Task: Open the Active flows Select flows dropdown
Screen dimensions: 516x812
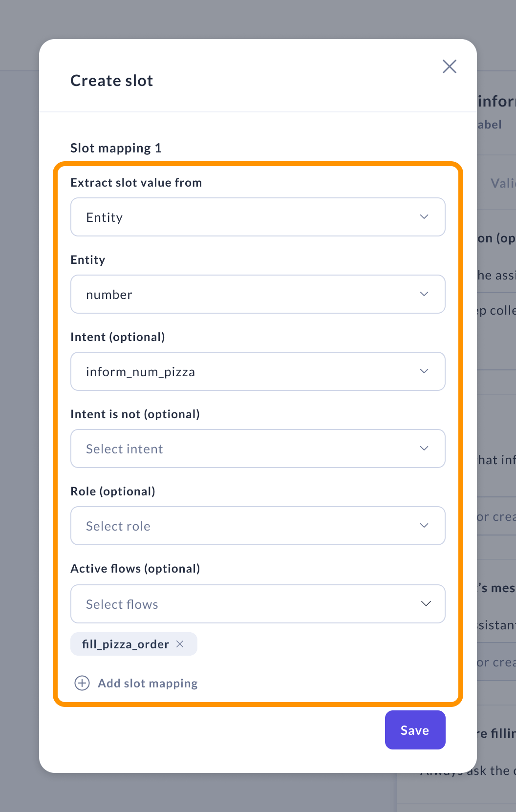Action: tap(244, 604)
